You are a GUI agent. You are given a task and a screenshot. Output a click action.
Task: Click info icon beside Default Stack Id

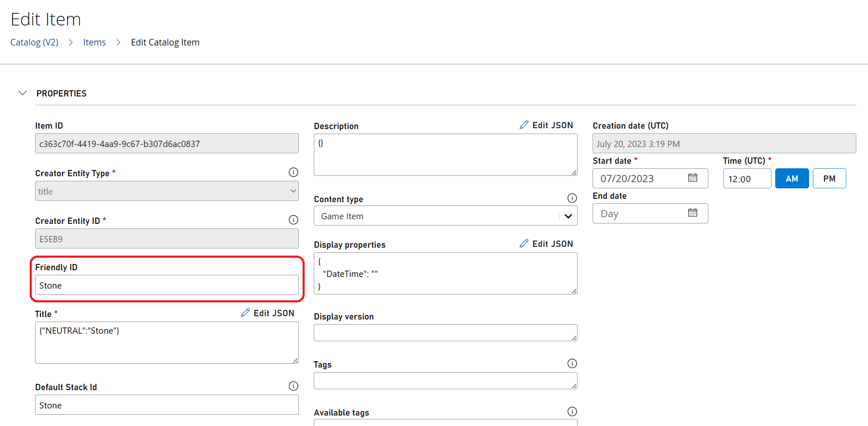click(x=293, y=386)
